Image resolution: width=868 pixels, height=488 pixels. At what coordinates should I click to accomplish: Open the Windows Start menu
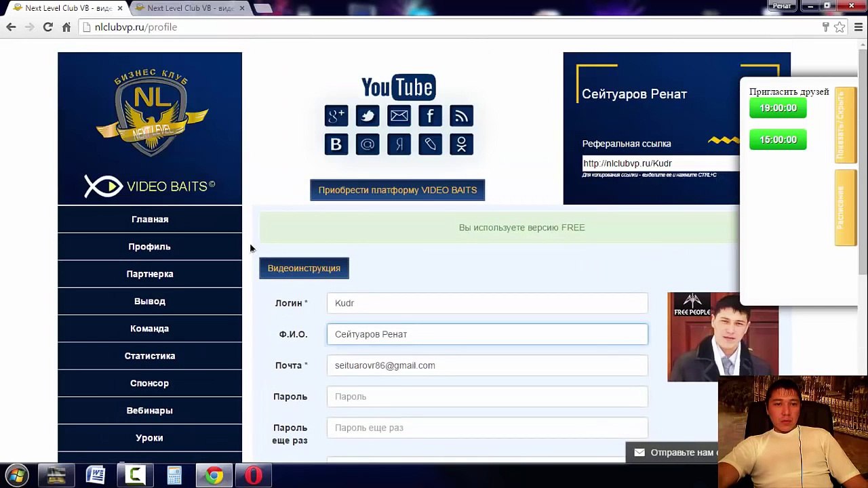click(17, 476)
